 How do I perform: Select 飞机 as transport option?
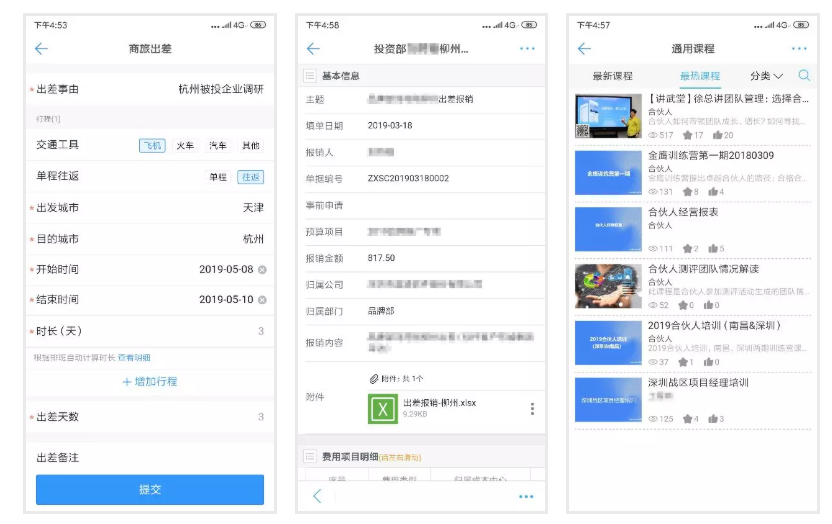coord(152,146)
